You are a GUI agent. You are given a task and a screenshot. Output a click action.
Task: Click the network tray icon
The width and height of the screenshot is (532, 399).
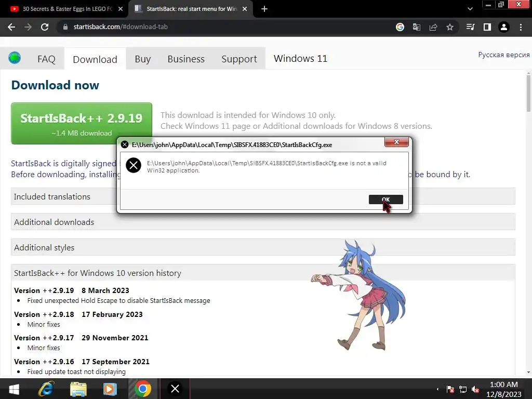click(463, 389)
